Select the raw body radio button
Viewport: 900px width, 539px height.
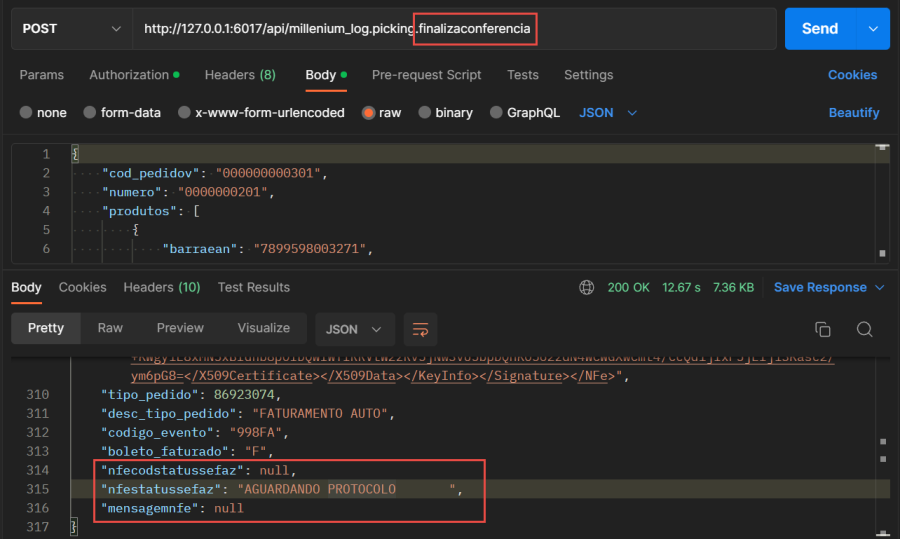pyautogui.click(x=369, y=113)
